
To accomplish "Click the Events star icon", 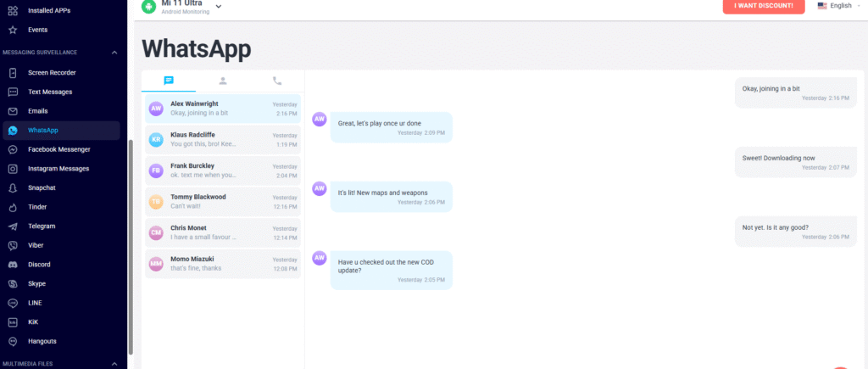I will tap(13, 30).
